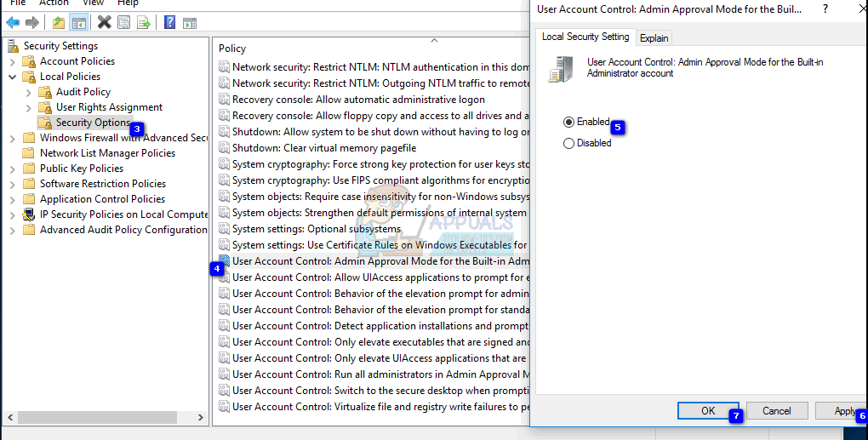Select Behavior of the elevation prompt for standard users policy
Image resolution: width=868 pixels, height=440 pixels.
pos(374,310)
